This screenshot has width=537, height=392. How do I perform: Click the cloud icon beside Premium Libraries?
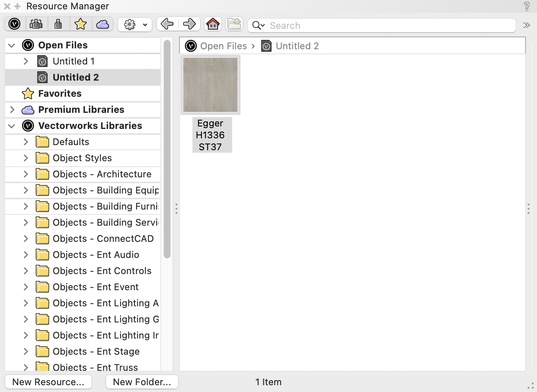pos(28,110)
